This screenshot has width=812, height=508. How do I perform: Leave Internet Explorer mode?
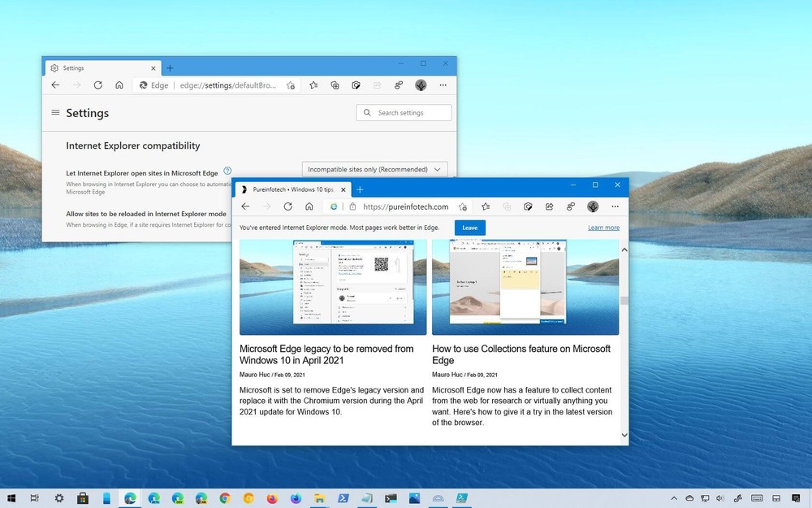click(470, 228)
